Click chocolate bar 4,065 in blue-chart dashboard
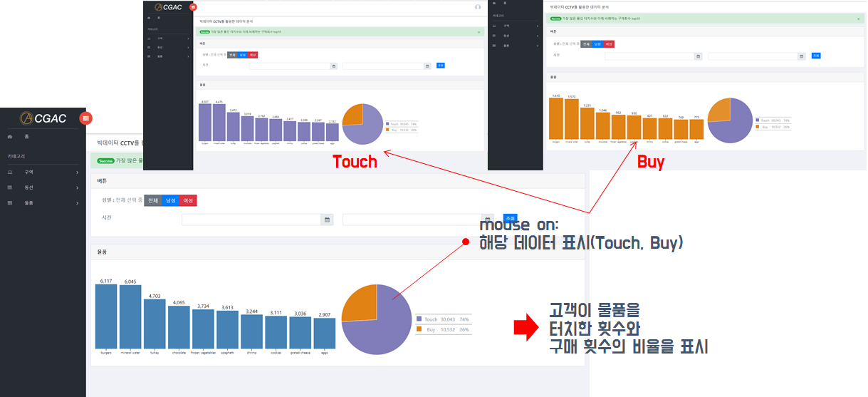The image size is (868, 397). tap(179, 326)
